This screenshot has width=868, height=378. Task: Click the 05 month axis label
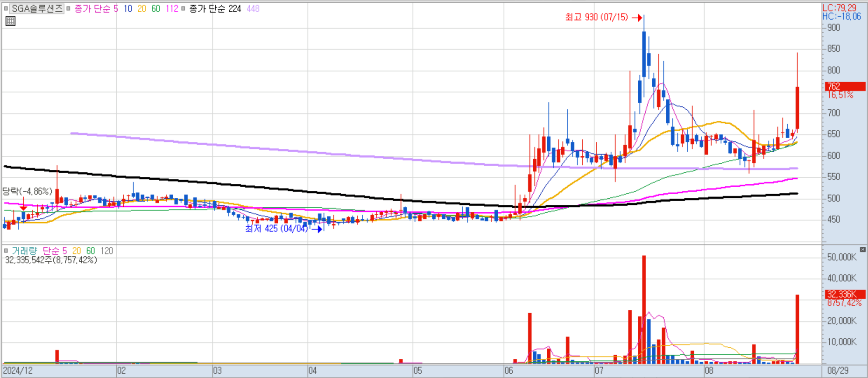coord(417,371)
